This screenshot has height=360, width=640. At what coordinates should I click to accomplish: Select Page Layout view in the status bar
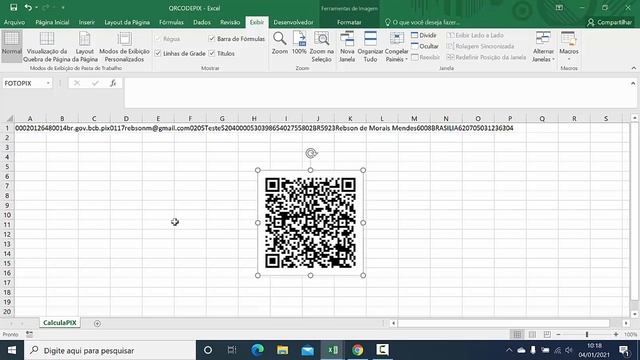click(x=532, y=334)
